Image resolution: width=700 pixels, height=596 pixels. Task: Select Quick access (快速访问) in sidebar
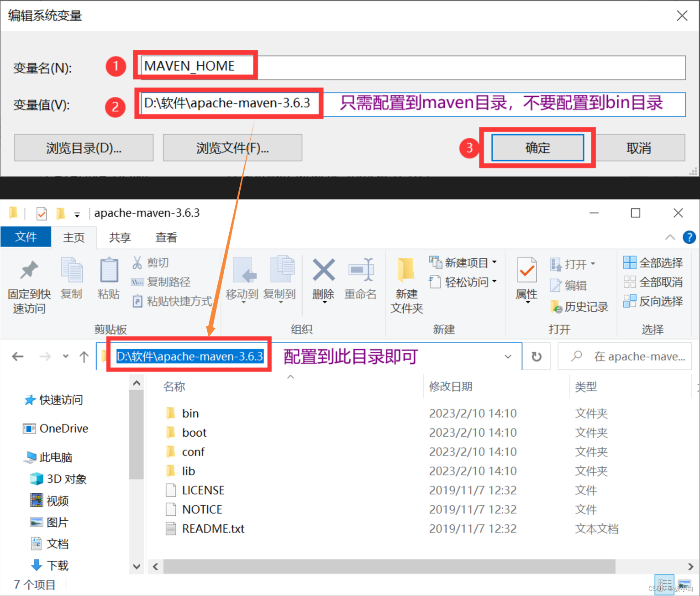(x=53, y=400)
